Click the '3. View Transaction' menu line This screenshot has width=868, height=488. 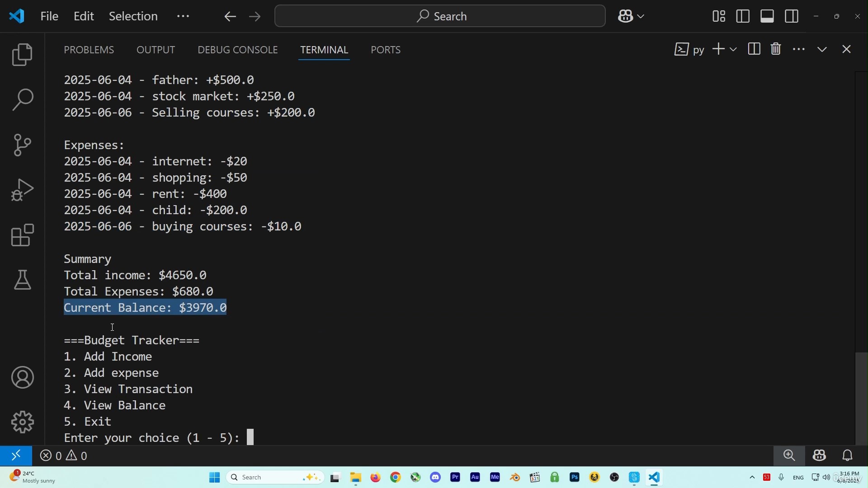click(128, 389)
